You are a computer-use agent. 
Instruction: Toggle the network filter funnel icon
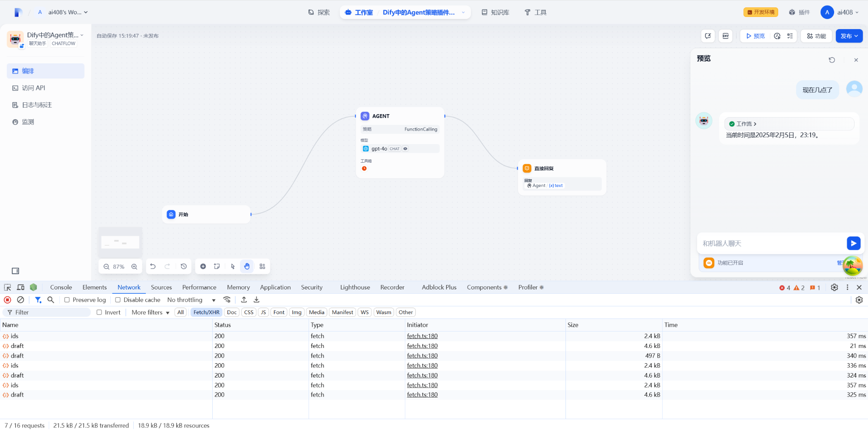tap(38, 300)
